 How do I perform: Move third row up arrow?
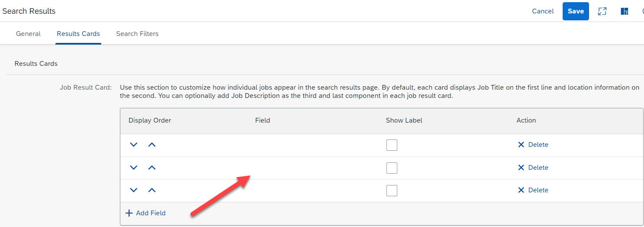pyautogui.click(x=151, y=190)
